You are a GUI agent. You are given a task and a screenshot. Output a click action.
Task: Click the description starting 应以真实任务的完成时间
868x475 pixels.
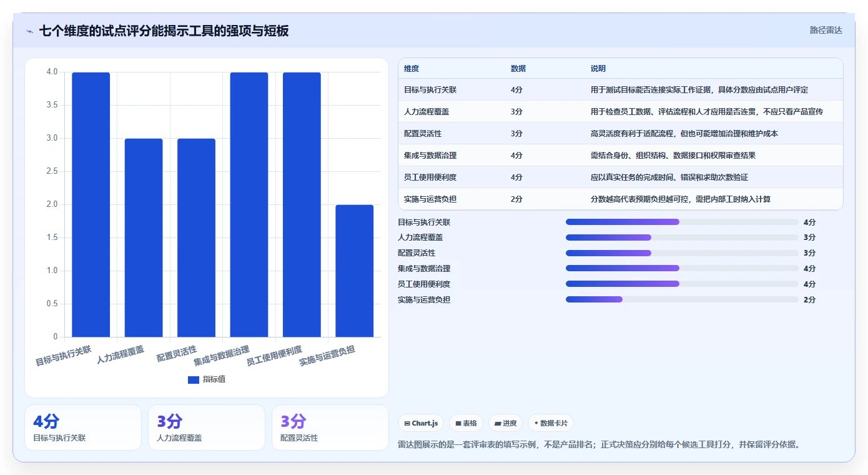tap(669, 177)
